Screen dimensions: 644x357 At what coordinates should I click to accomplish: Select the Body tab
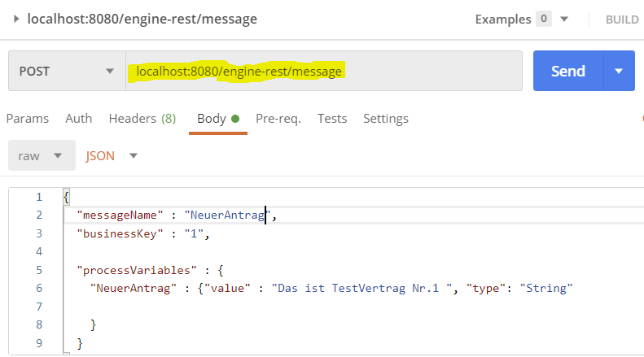tap(218, 119)
